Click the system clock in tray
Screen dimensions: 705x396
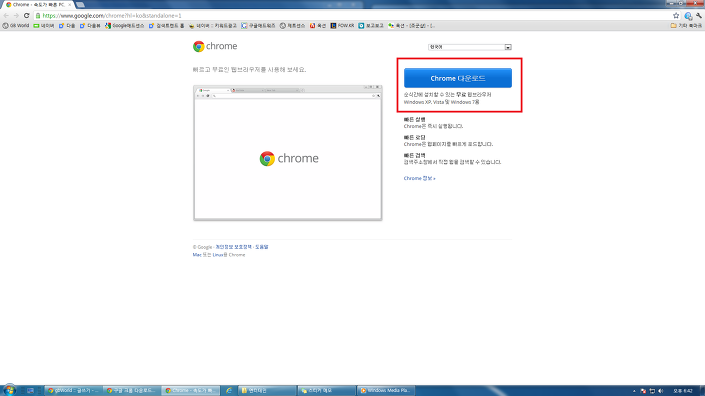pyautogui.click(x=683, y=391)
